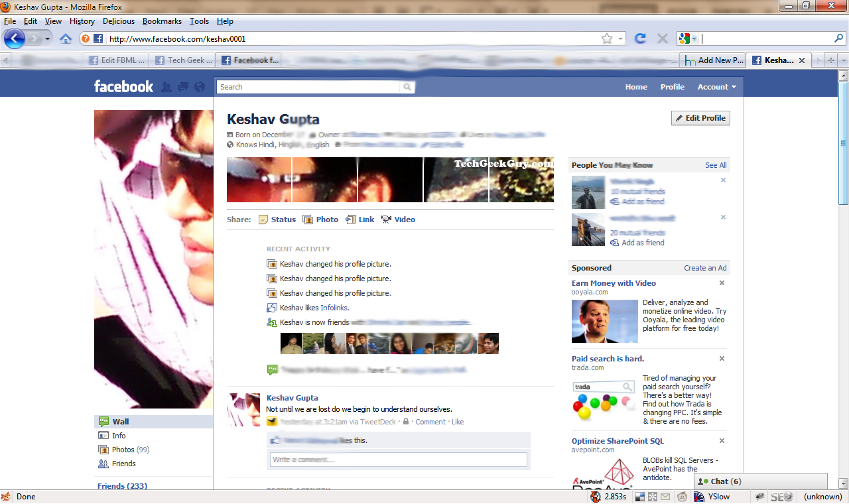Open the messages icon in the Facebook header

(183, 87)
